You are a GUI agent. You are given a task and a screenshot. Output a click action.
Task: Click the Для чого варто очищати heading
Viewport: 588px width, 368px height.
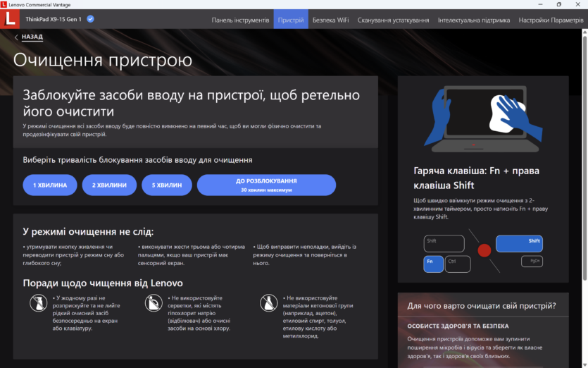click(482, 306)
